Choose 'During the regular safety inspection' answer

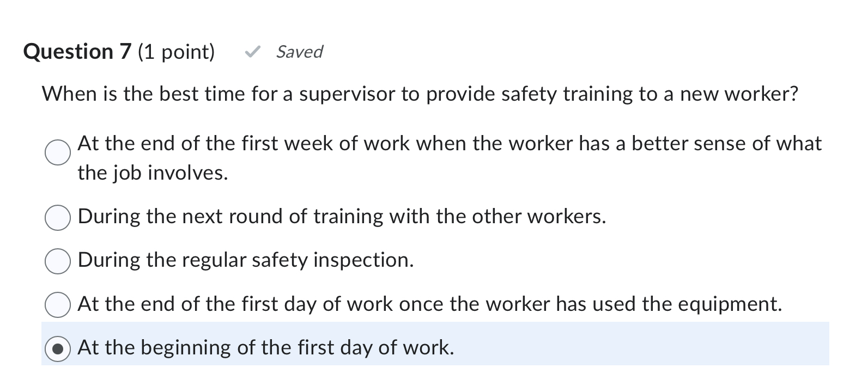pyautogui.click(x=57, y=261)
